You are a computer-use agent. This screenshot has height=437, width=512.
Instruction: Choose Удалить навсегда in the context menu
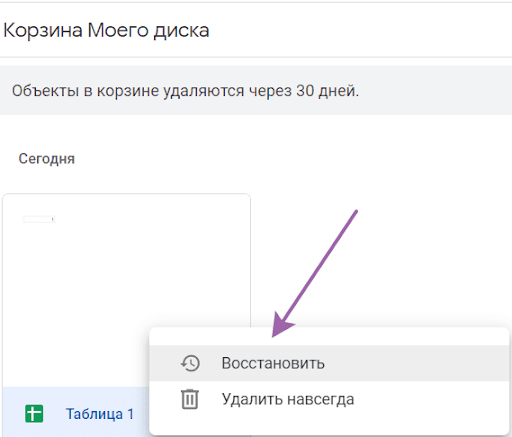click(329, 399)
